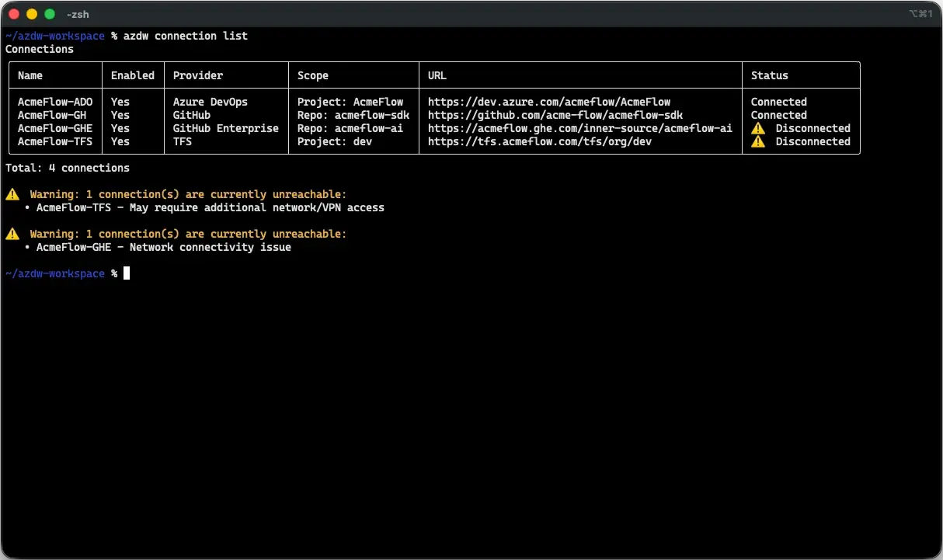Image resolution: width=943 pixels, height=560 pixels.
Task: Click the warning icon above the AcmeFlow-GHE connectivity message
Action: click(12, 234)
